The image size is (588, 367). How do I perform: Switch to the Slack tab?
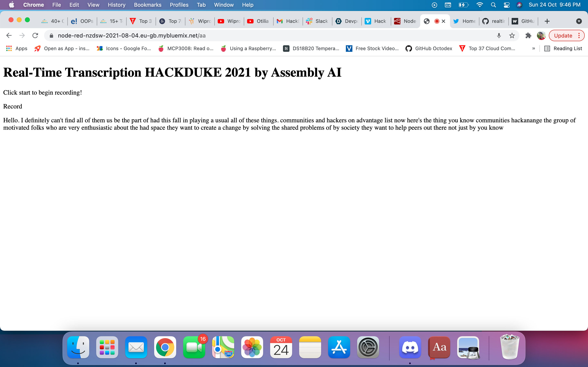tap(317, 21)
